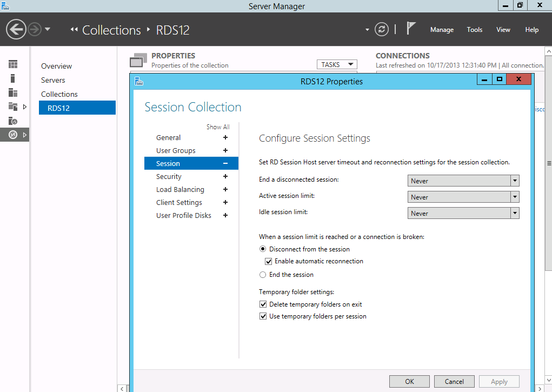Click the Apply button
The image size is (552, 392).
(499, 381)
